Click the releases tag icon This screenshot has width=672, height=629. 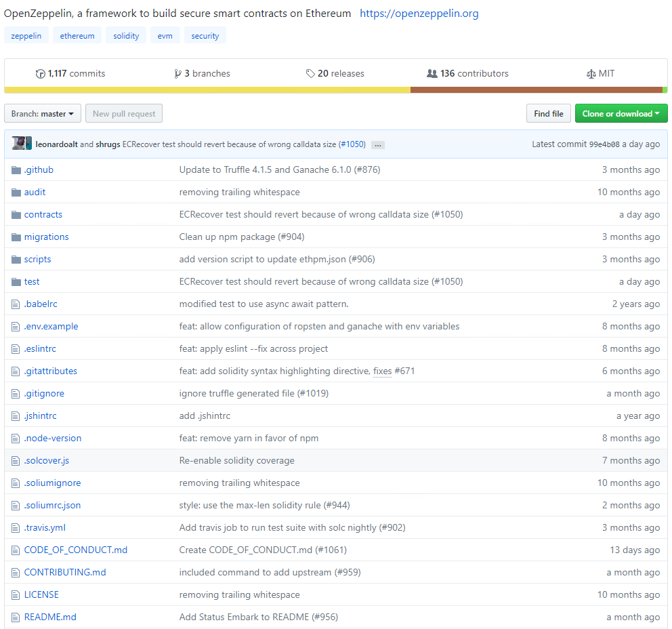click(x=310, y=74)
